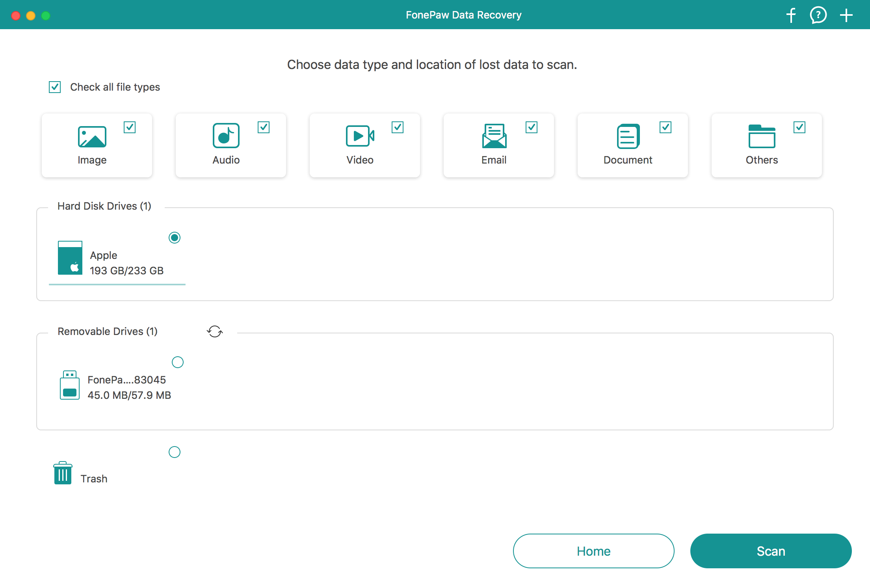
Task: Click the Document page icon
Action: pyautogui.click(x=628, y=136)
